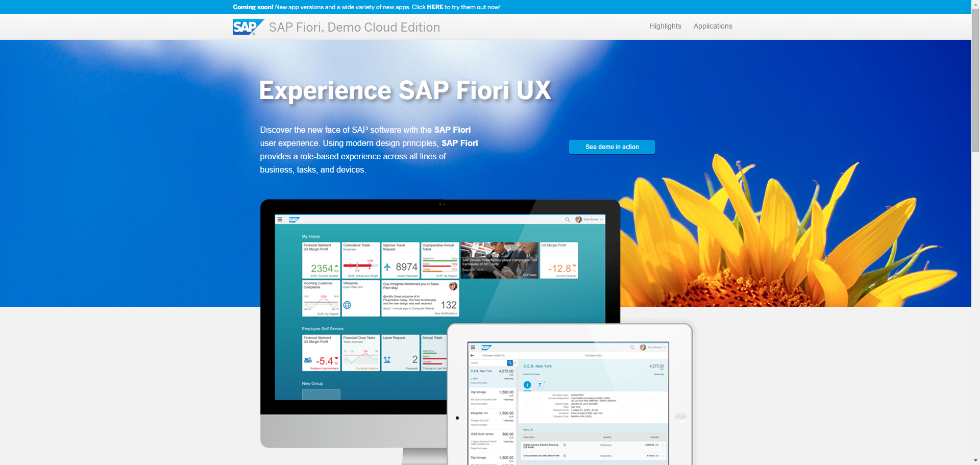
Task: Click the New Group heading in monitor mockup
Action: 312,383
